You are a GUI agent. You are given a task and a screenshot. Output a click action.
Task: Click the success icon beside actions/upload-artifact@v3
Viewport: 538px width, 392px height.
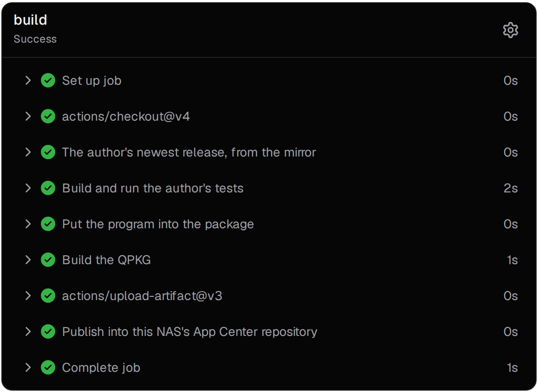click(x=48, y=296)
